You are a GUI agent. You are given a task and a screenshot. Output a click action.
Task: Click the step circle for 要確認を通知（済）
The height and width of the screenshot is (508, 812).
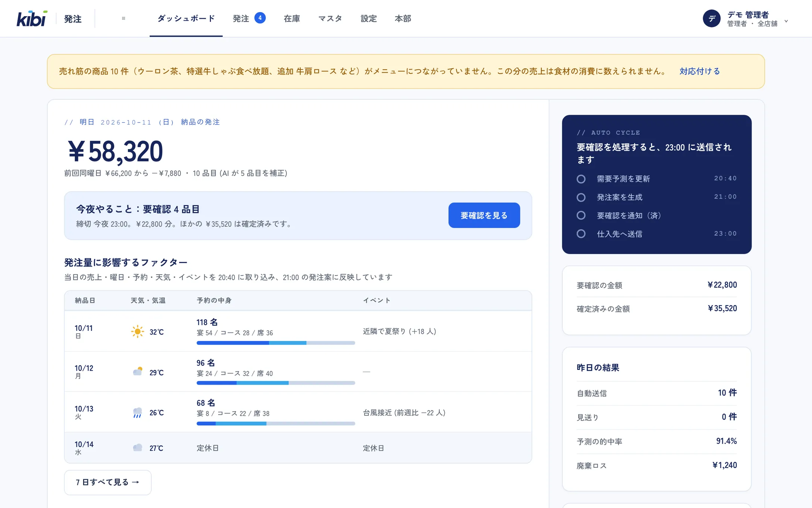pos(581,215)
